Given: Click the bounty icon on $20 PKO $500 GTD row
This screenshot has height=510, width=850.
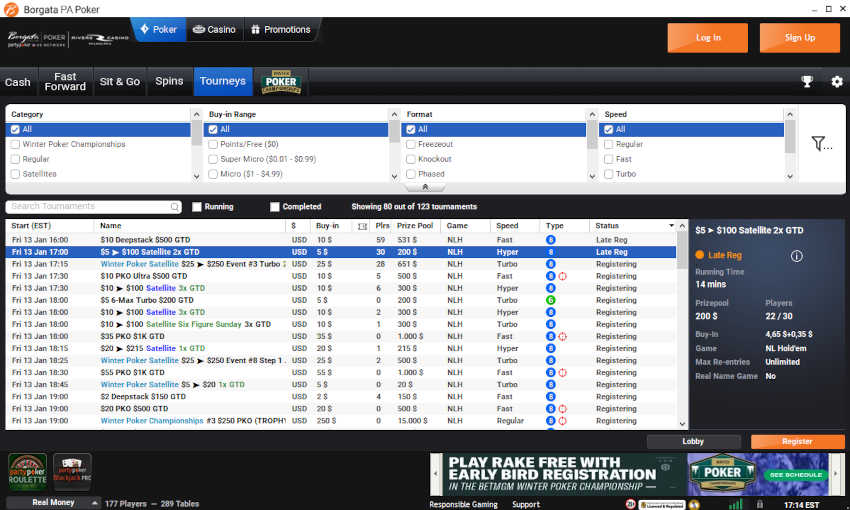Looking at the screenshot, I should tap(563, 409).
